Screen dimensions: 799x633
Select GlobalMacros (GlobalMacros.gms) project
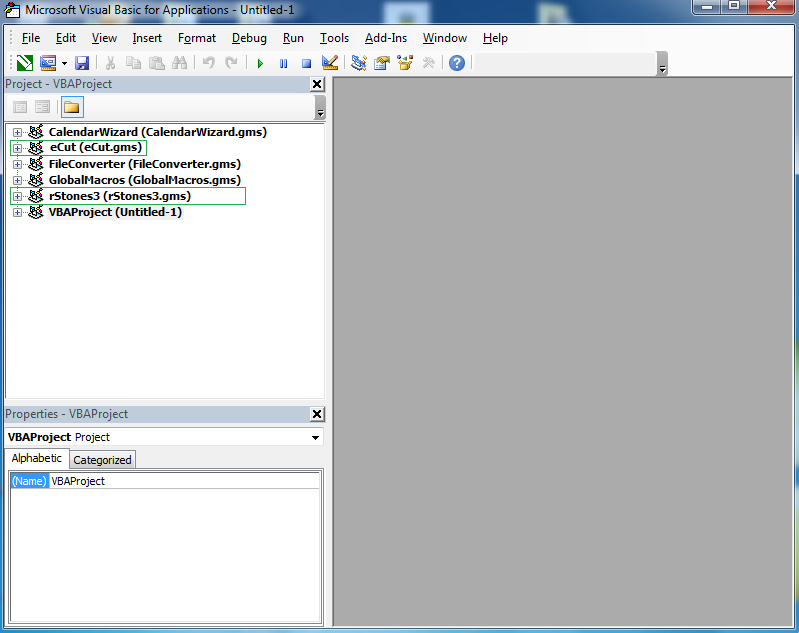point(145,180)
